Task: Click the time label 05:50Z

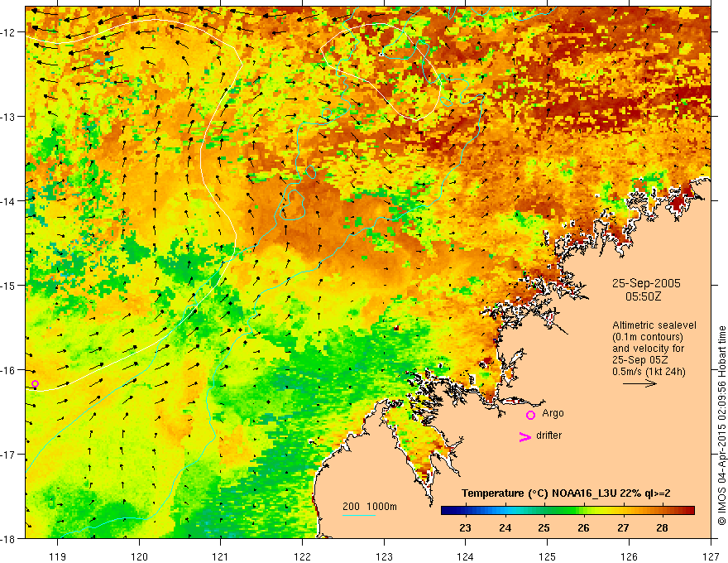Action: (x=643, y=296)
